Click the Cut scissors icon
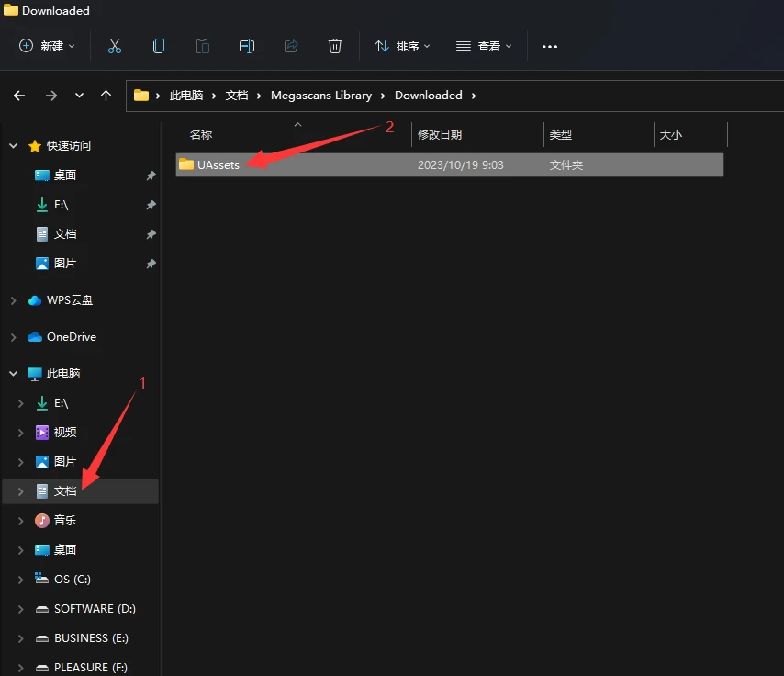This screenshot has height=676, width=784. pos(115,46)
